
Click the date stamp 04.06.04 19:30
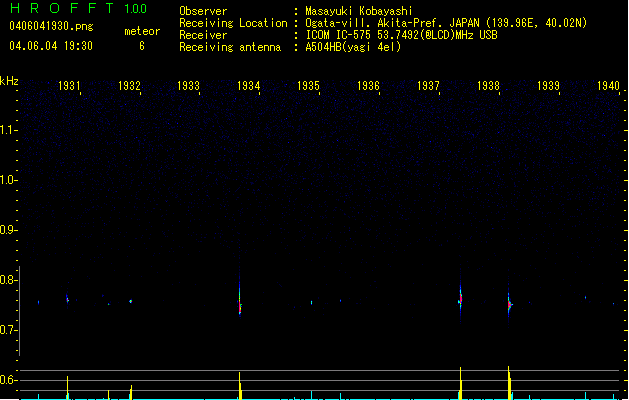[51, 46]
